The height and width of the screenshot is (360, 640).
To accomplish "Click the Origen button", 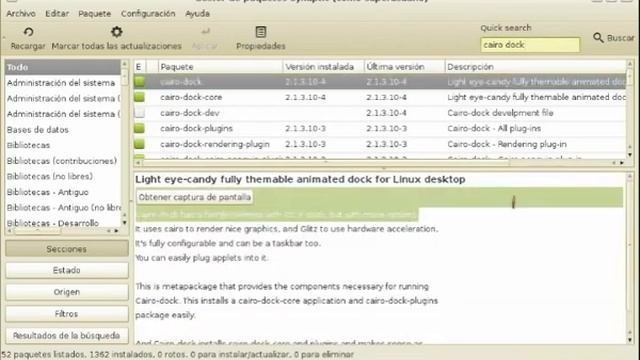I will click(x=67, y=292).
